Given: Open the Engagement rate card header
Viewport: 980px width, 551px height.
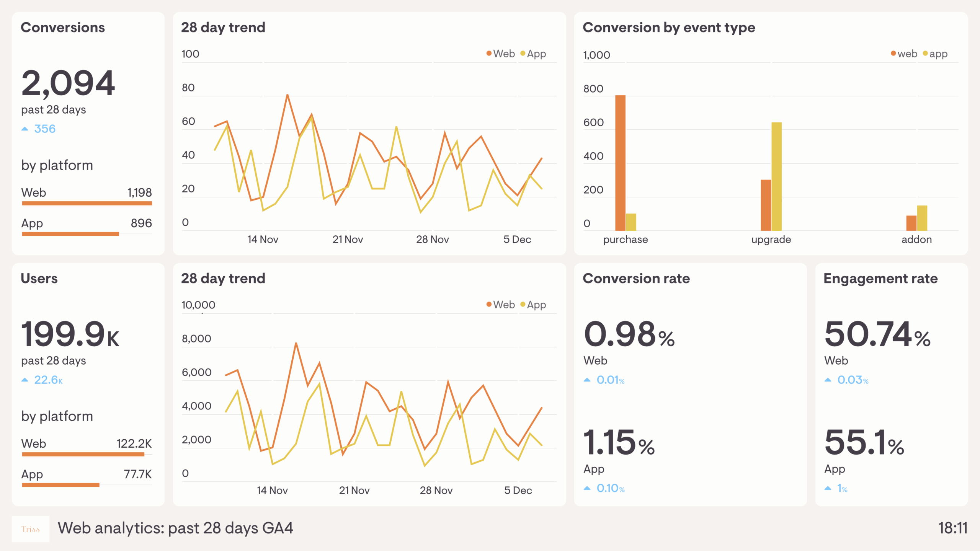Looking at the screenshot, I should 880,279.
